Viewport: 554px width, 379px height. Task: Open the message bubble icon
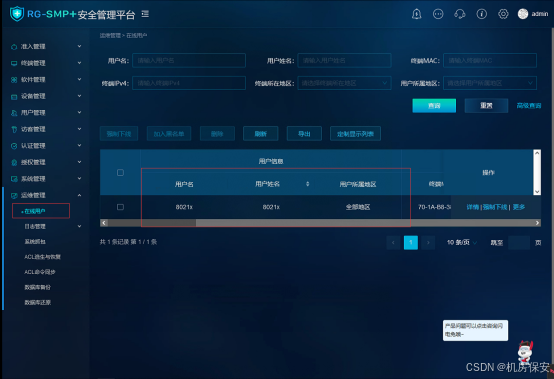click(438, 14)
